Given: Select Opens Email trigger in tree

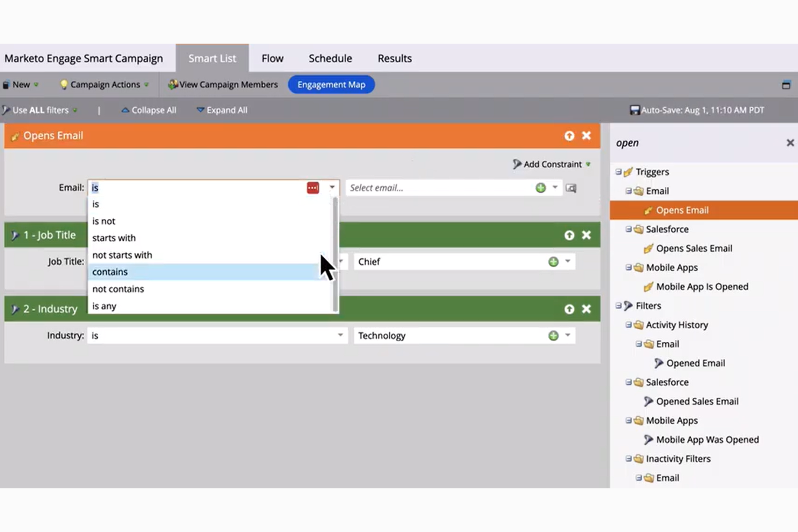Looking at the screenshot, I should tap(704, 210).
